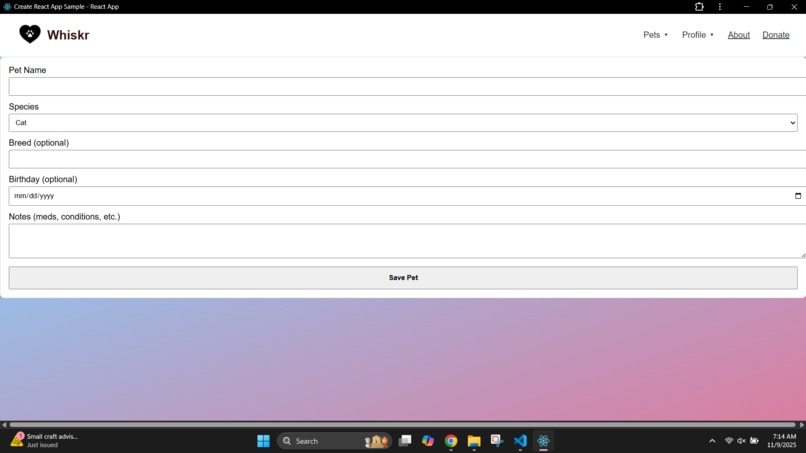Screen dimensions: 806x453
Task: Restore down the React App window
Action: [770, 7]
